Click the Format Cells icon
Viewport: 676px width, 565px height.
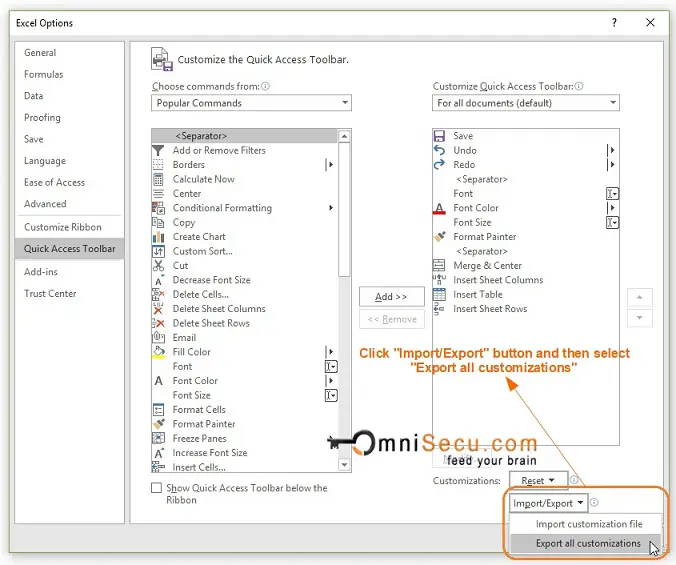[158, 409]
